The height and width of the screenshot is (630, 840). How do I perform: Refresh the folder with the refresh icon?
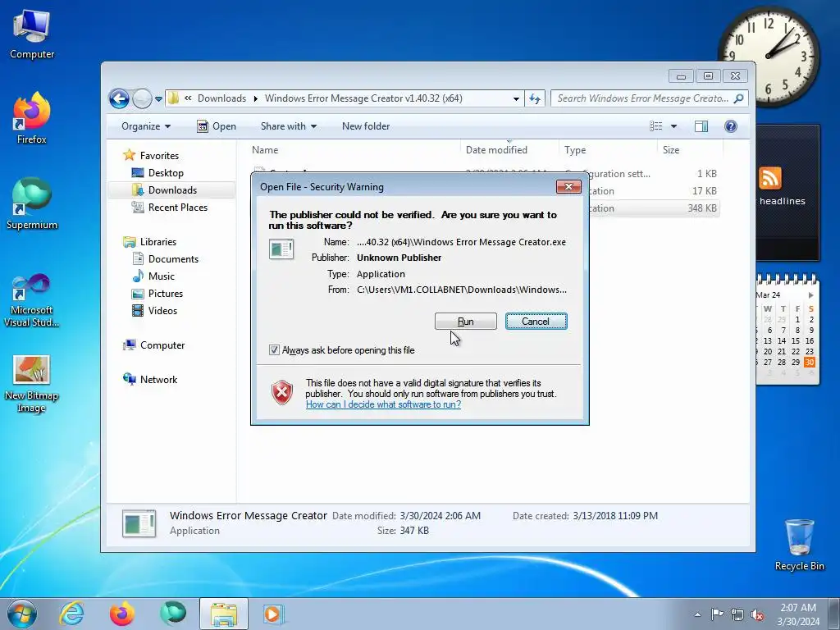click(535, 98)
